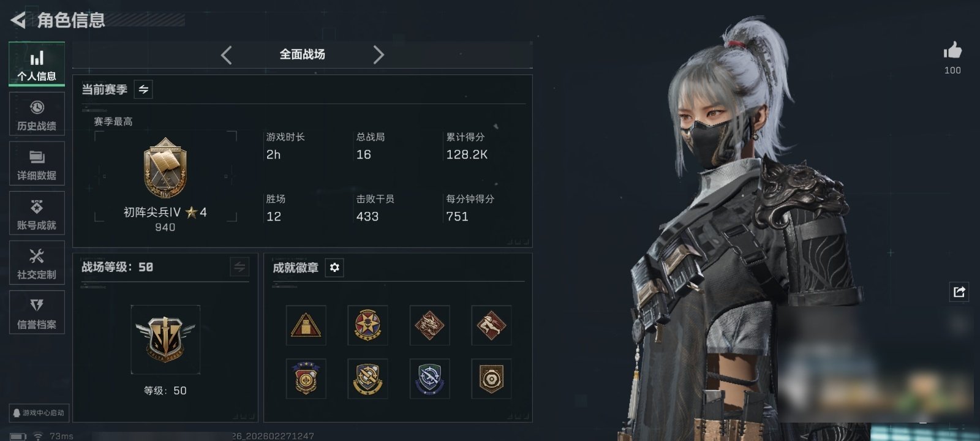980x441 pixels.
Task: Open the 账号成就 sidebar section
Action: pos(37,213)
